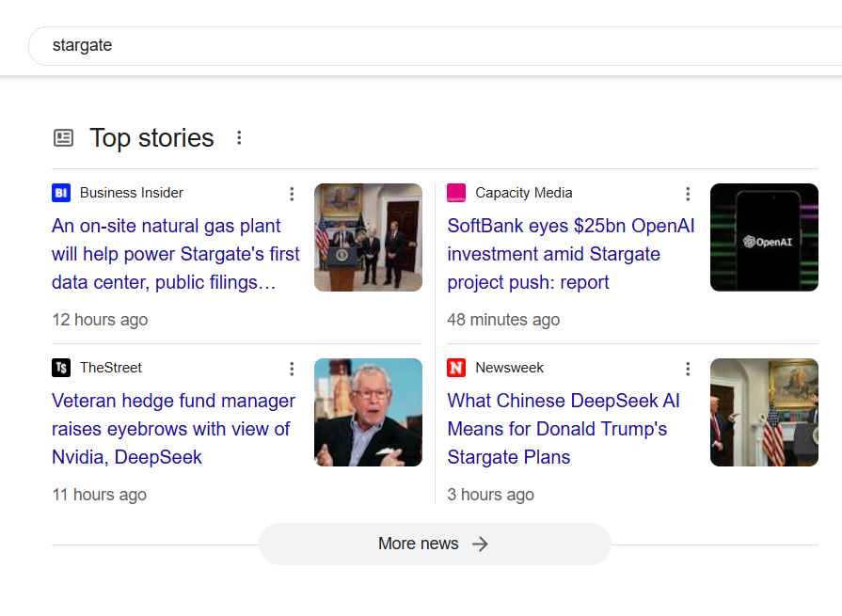This screenshot has width=842, height=616.
Task: Open What Chinese DeepSeek AI Means article
Action: click(x=564, y=429)
